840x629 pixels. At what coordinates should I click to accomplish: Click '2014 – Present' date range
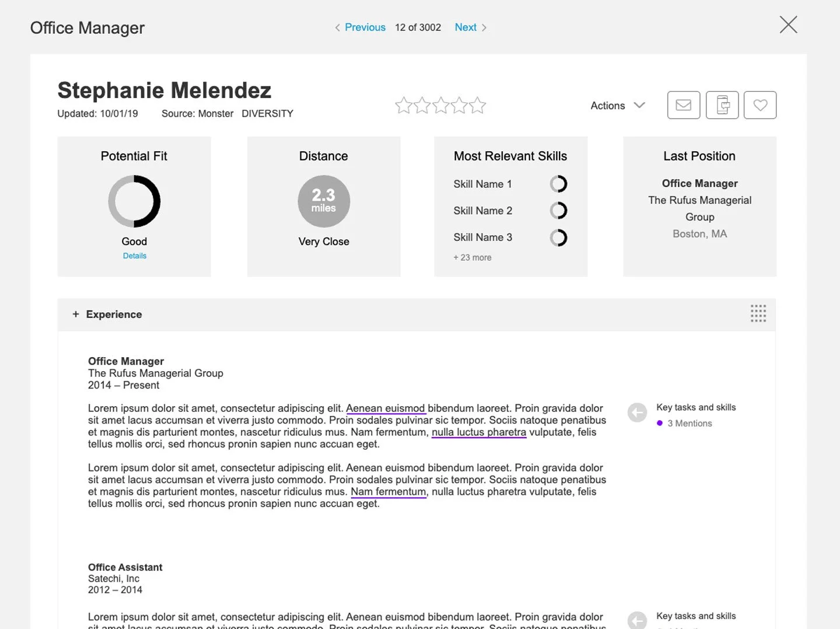click(124, 385)
